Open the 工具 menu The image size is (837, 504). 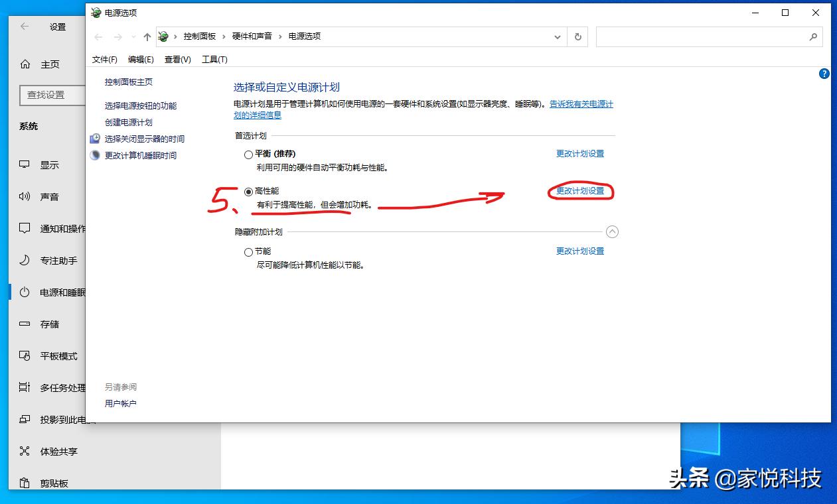coord(214,59)
